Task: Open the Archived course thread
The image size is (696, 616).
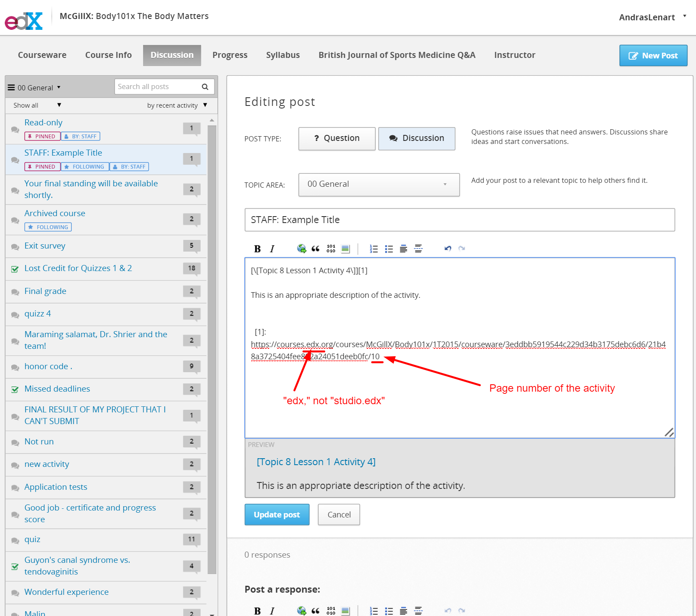Action: 106,220
